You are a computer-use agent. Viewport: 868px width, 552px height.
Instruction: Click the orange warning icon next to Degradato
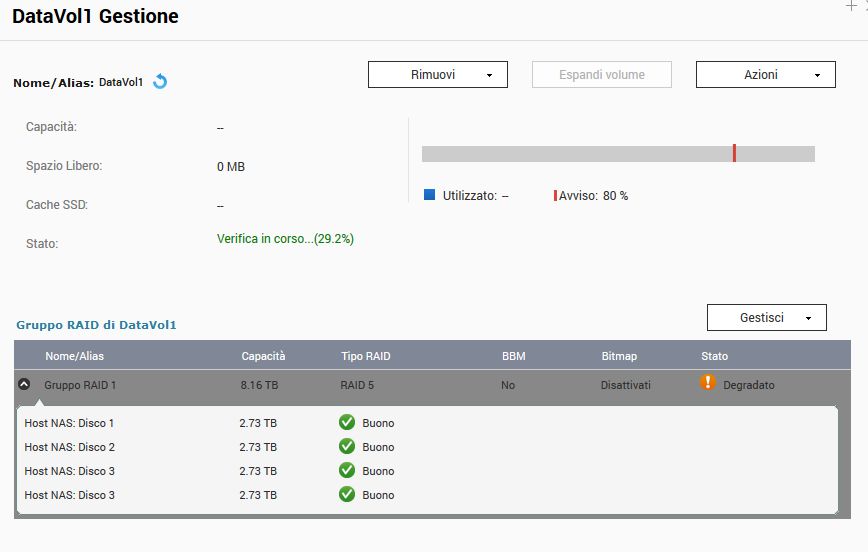click(x=708, y=383)
